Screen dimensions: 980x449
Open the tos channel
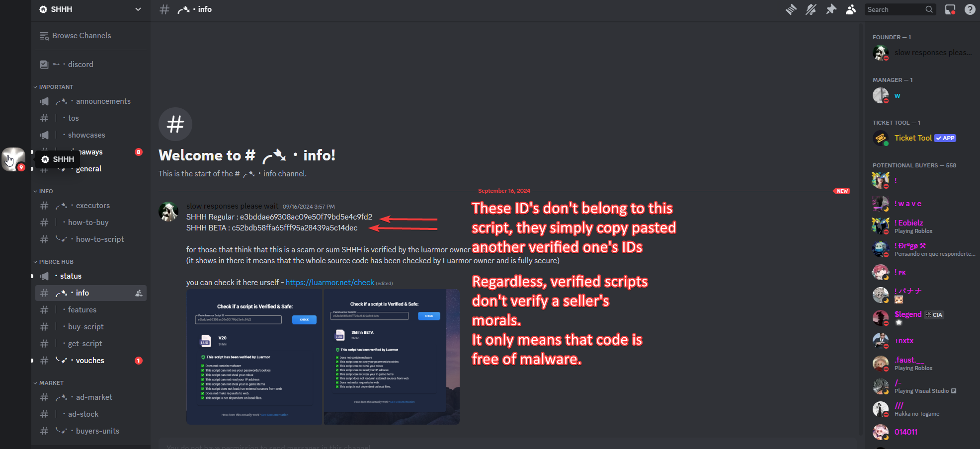90,118
